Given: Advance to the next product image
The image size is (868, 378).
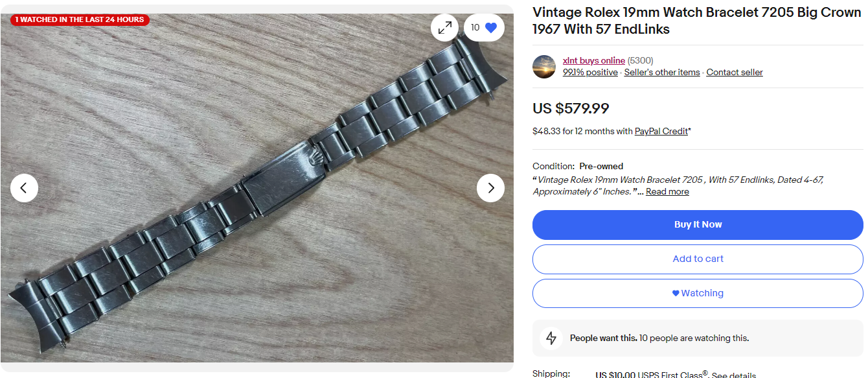Looking at the screenshot, I should [x=490, y=188].
